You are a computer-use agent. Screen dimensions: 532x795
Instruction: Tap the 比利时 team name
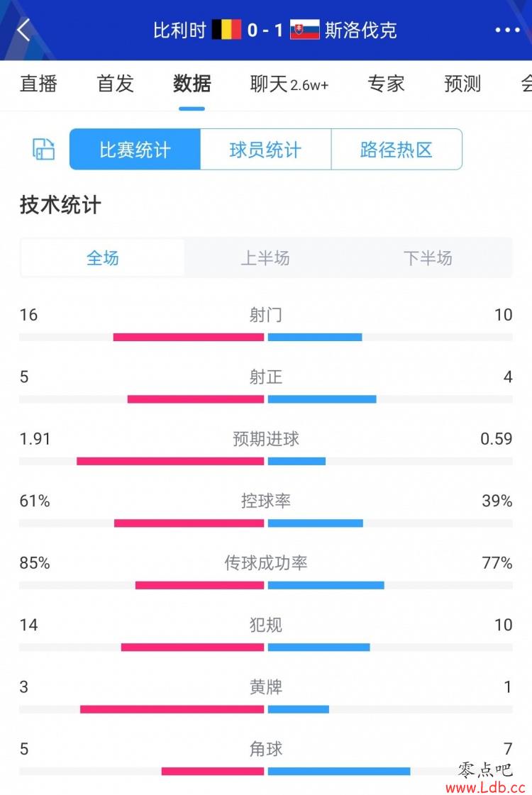(179, 30)
